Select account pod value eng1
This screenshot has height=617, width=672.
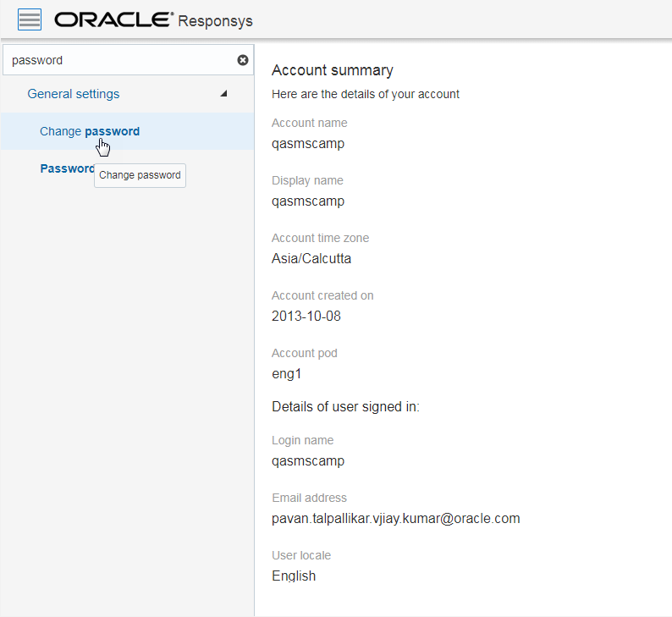point(286,373)
